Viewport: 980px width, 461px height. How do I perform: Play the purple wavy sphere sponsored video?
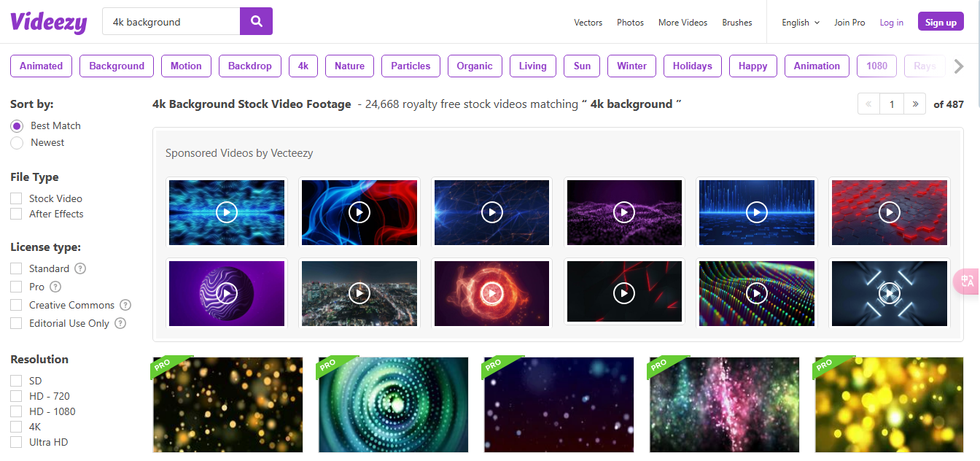click(x=227, y=293)
